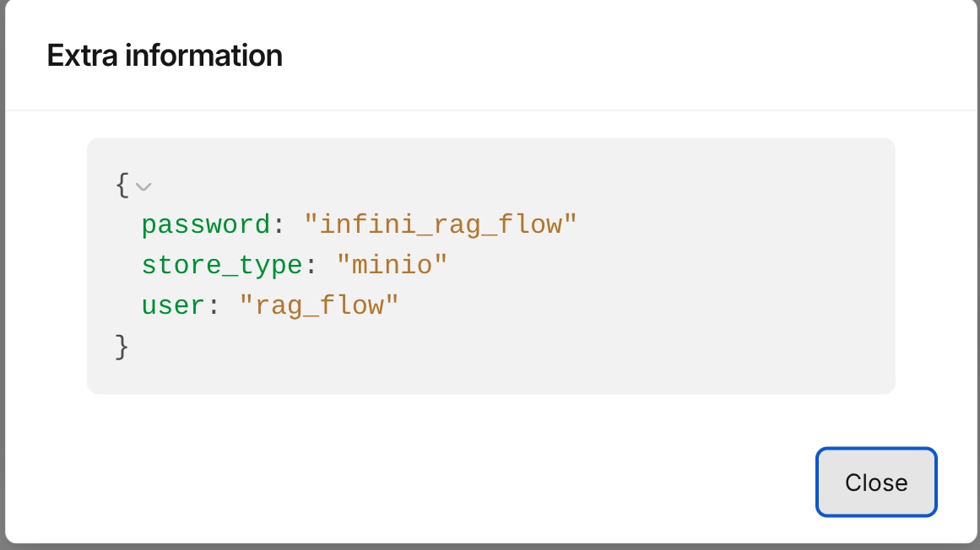Click the opening curly brace
This screenshot has height=550, width=980.
[x=122, y=186]
